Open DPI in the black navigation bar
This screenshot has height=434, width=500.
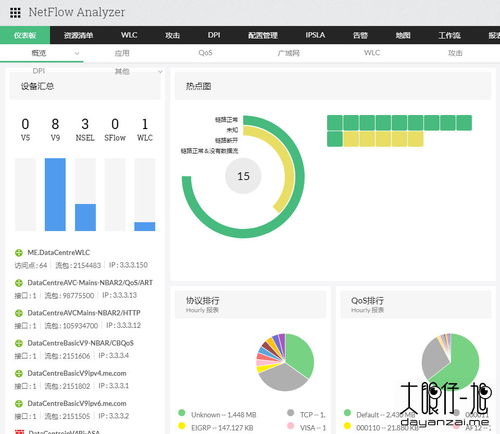[x=214, y=35]
